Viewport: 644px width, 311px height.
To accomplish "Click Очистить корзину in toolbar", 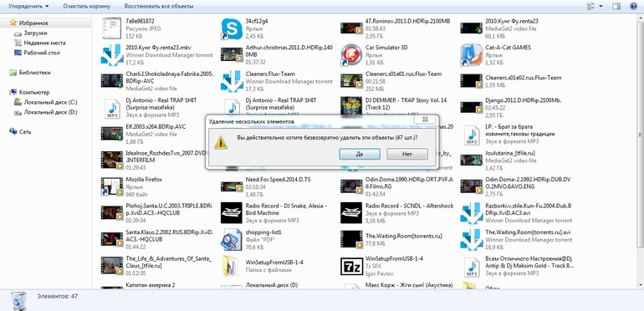I will point(87,6).
